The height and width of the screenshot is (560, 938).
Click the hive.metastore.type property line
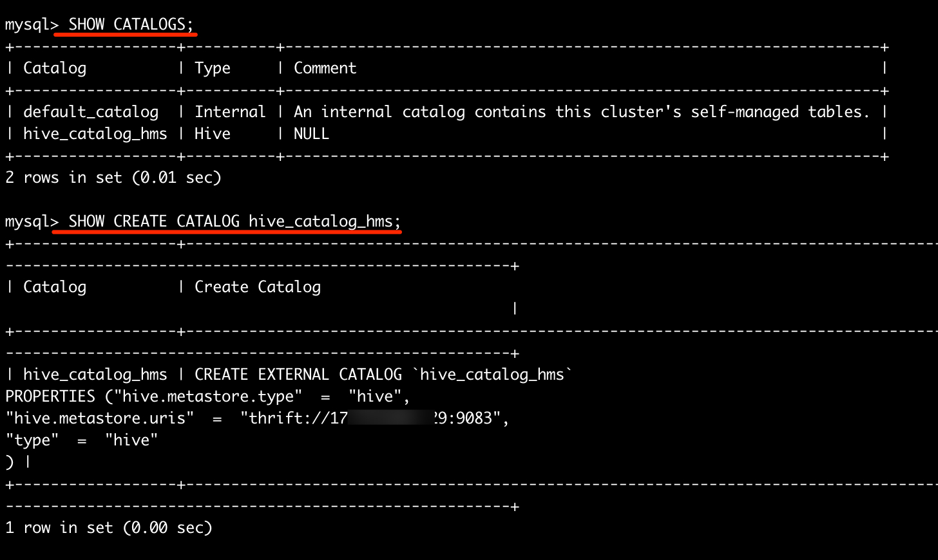pyautogui.click(x=207, y=397)
